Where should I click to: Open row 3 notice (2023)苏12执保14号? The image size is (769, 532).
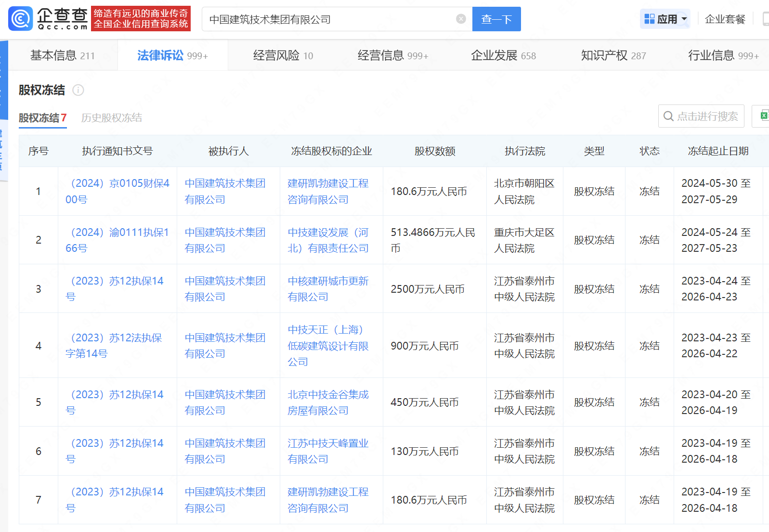click(x=115, y=288)
